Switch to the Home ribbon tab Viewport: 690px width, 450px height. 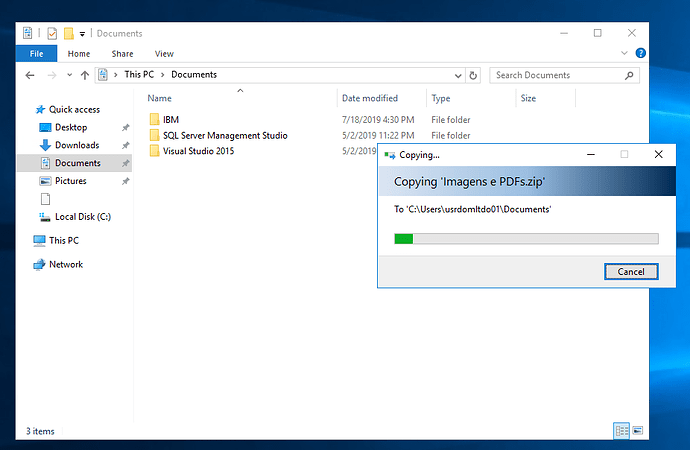click(79, 54)
